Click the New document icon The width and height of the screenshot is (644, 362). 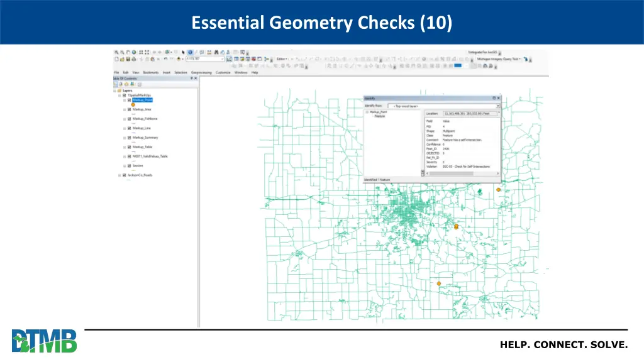pos(116,60)
